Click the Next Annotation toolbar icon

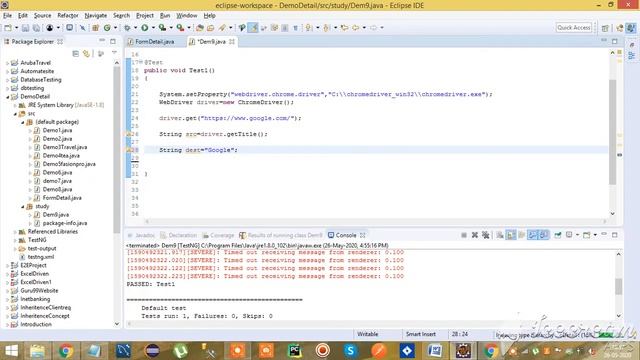(x=309, y=28)
